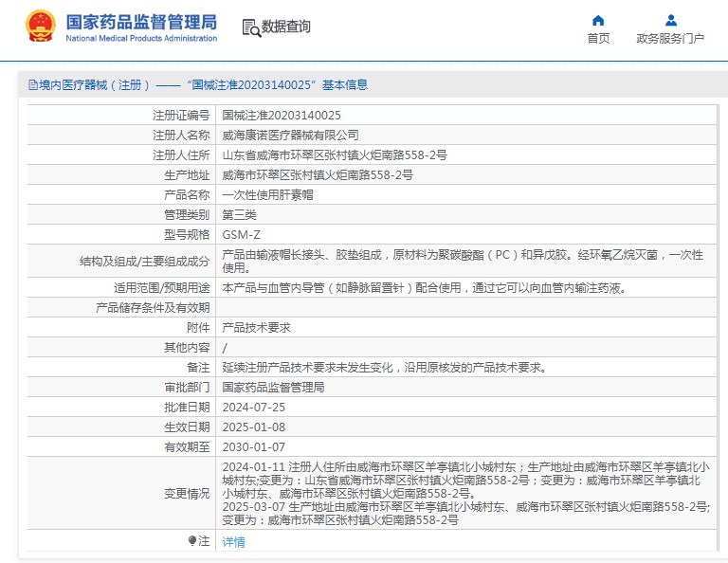This screenshot has height=563, width=728.
Task: Select approval date 2024-07-25
Action: [253, 407]
